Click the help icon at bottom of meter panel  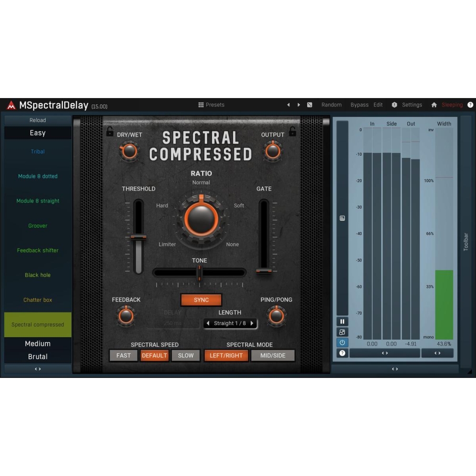tap(342, 352)
